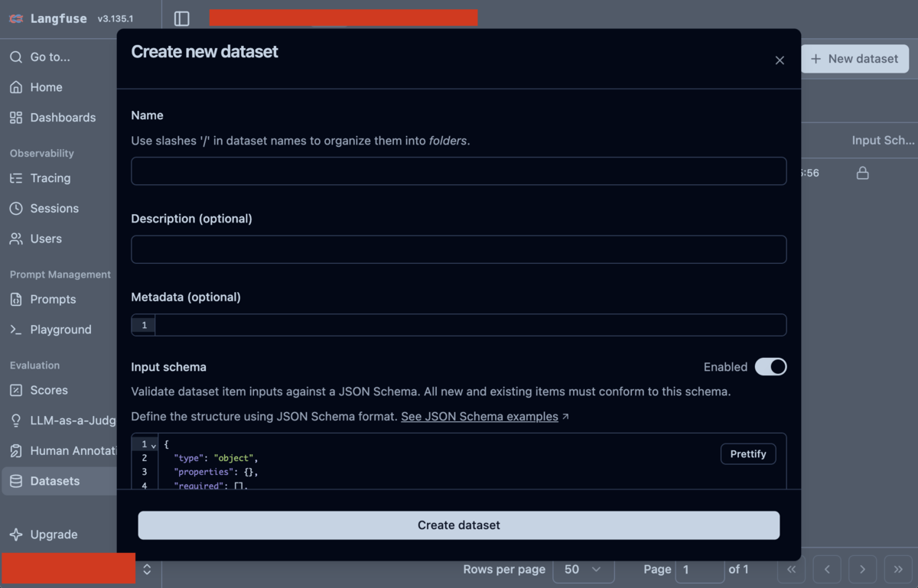Screen dimensions: 918x588
Task: Click the Sessions clock icon
Action: (x=16, y=208)
